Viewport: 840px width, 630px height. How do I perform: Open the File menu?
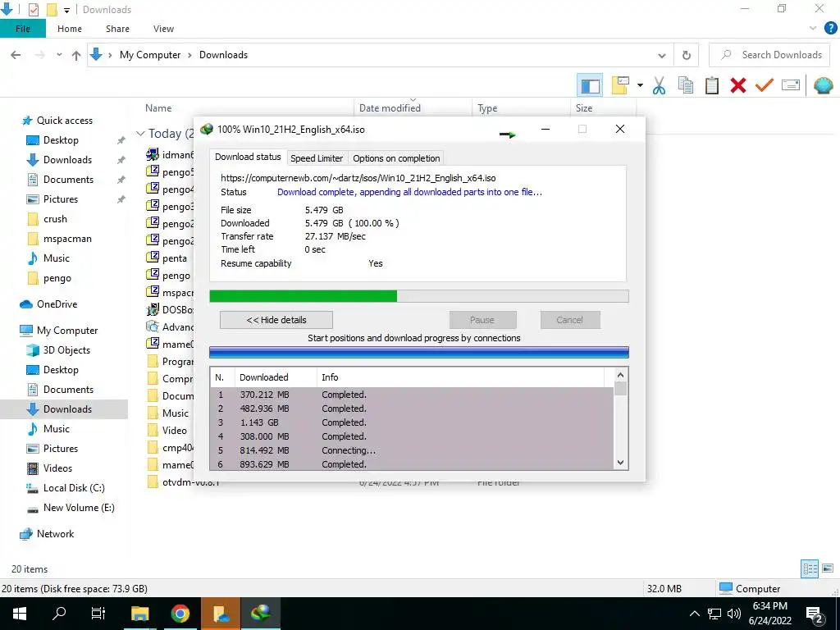click(22, 29)
